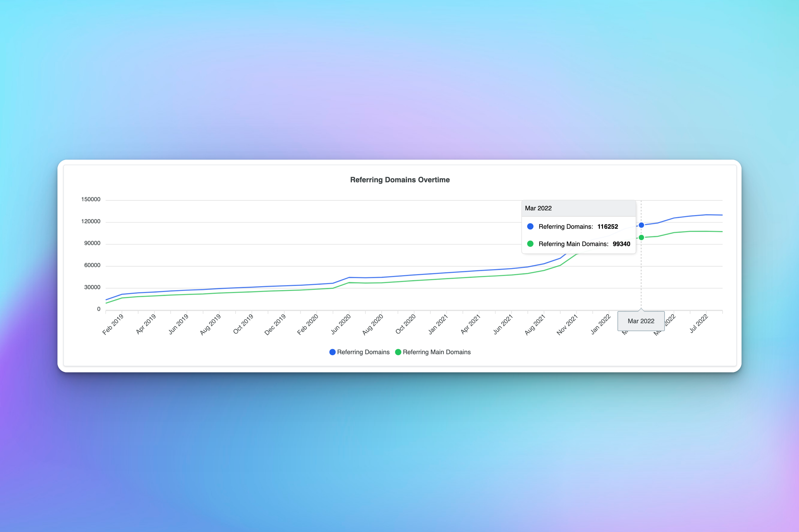Screen dimensions: 799x532
Task: Click the 99340 value in tooltip
Action: click(x=621, y=244)
